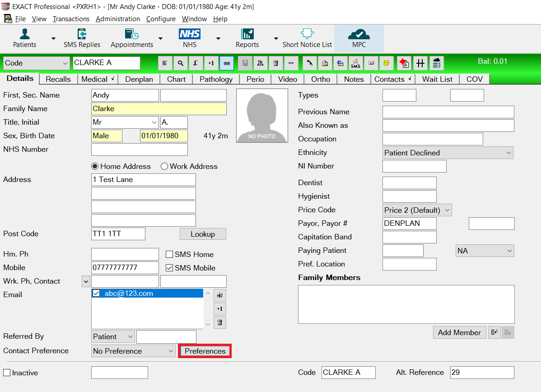
Task: Click the icon right of Add Member
Action: tap(494, 332)
